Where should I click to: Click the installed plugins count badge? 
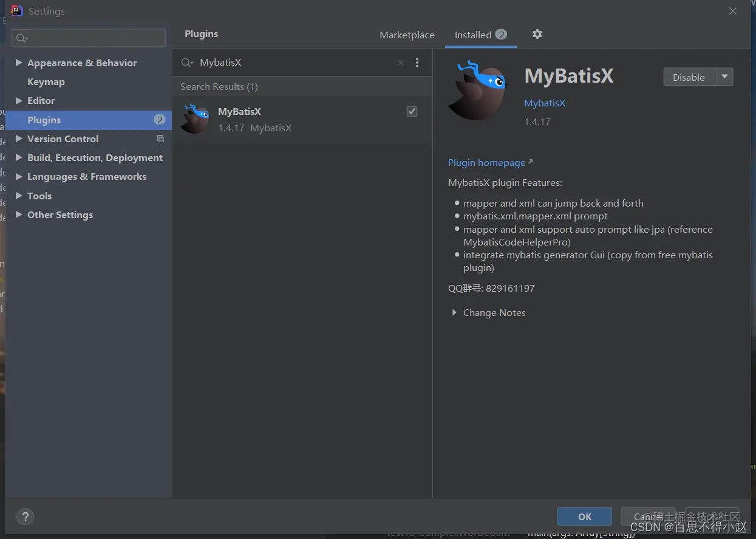coord(501,35)
